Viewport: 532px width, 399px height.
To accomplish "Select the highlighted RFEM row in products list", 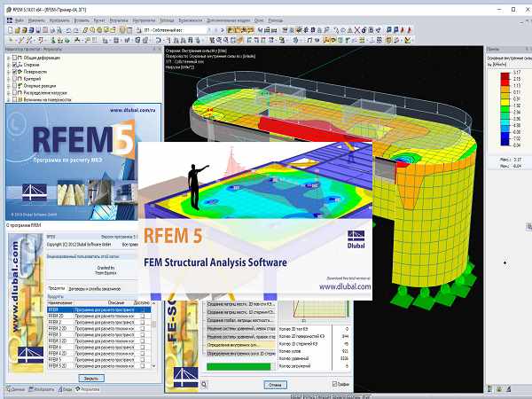I will point(99,309).
